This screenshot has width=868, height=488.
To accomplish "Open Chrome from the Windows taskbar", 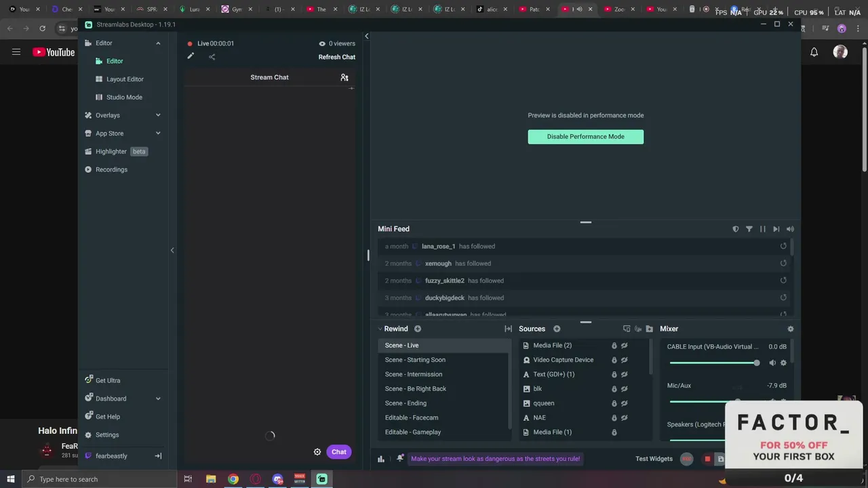I will click(233, 479).
